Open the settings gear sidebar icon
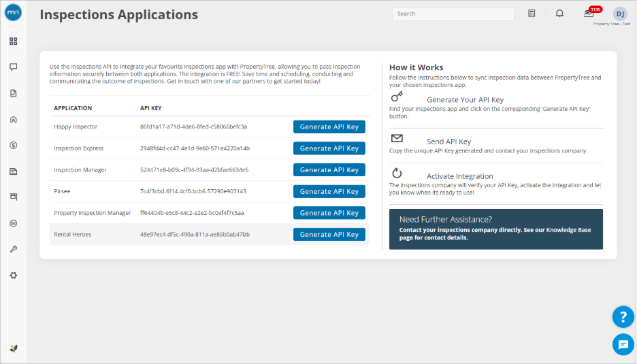This screenshot has width=637, height=364. (14, 276)
